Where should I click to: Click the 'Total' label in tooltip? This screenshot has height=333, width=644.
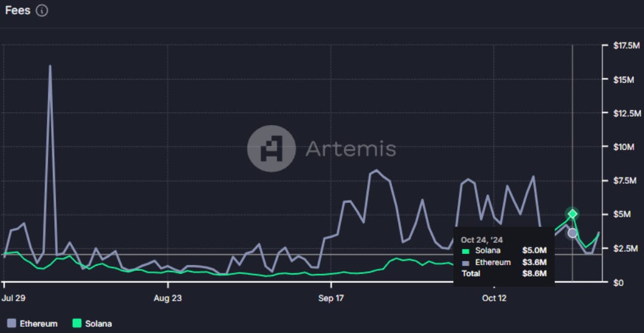coord(470,273)
